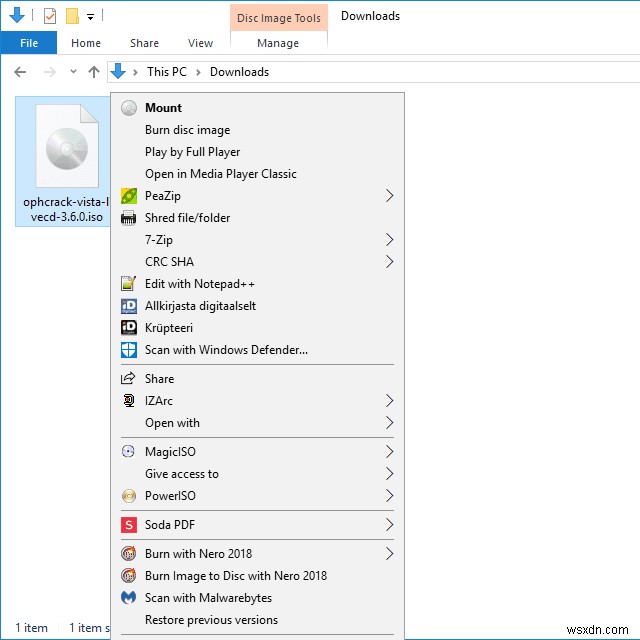Click the Soda PDF red icon
The image size is (640, 640).
pyautogui.click(x=128, y=524)
